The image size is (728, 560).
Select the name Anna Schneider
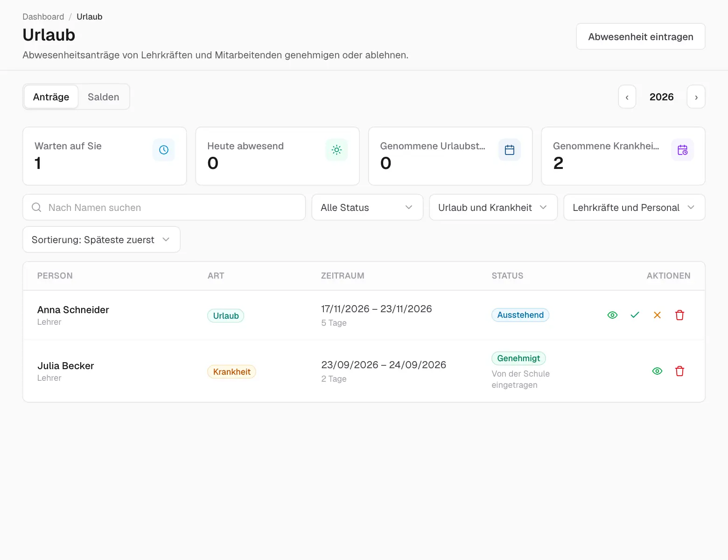pyautogui.click(x=73, y=310)
